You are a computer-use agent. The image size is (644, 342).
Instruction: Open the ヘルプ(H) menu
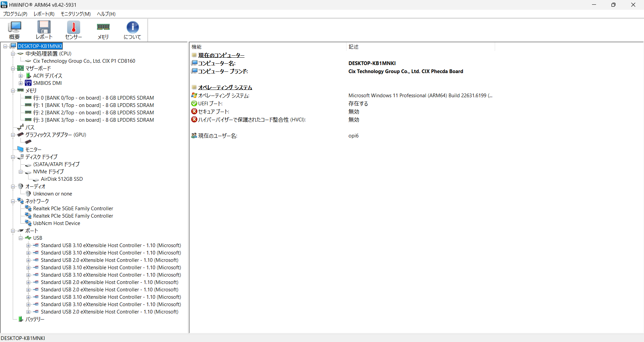pyautogui.click(x=106, y=14)
